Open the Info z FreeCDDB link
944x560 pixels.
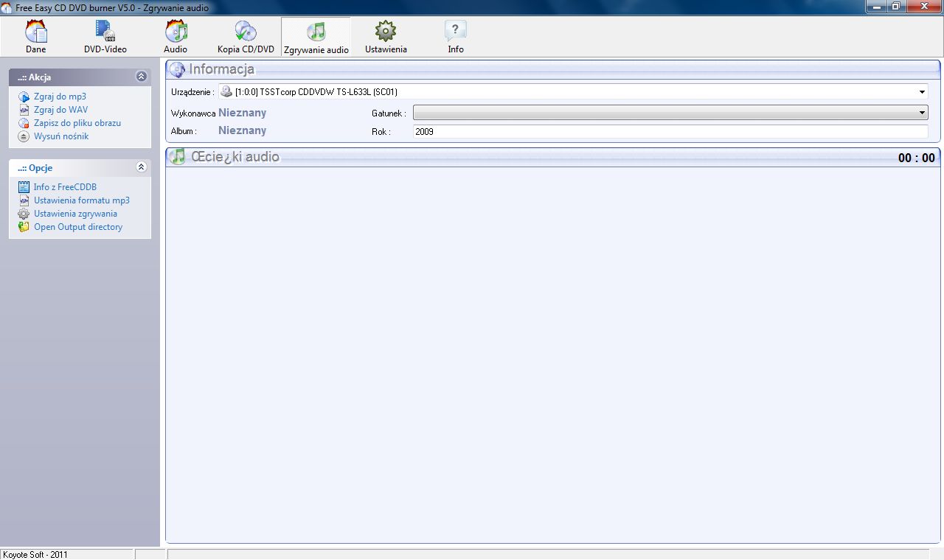65,187
